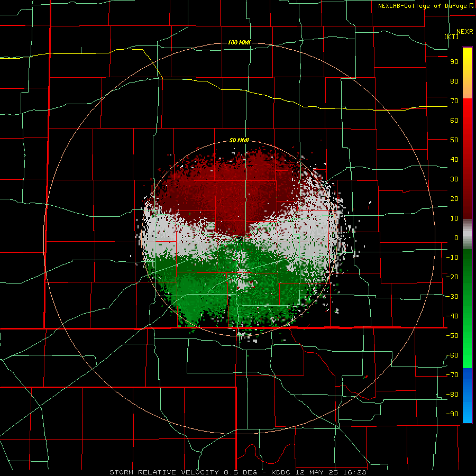Viewport: 476px width, 476px height.
Task: Click the 50 value on the velocity scale
Action: [454, 140]
